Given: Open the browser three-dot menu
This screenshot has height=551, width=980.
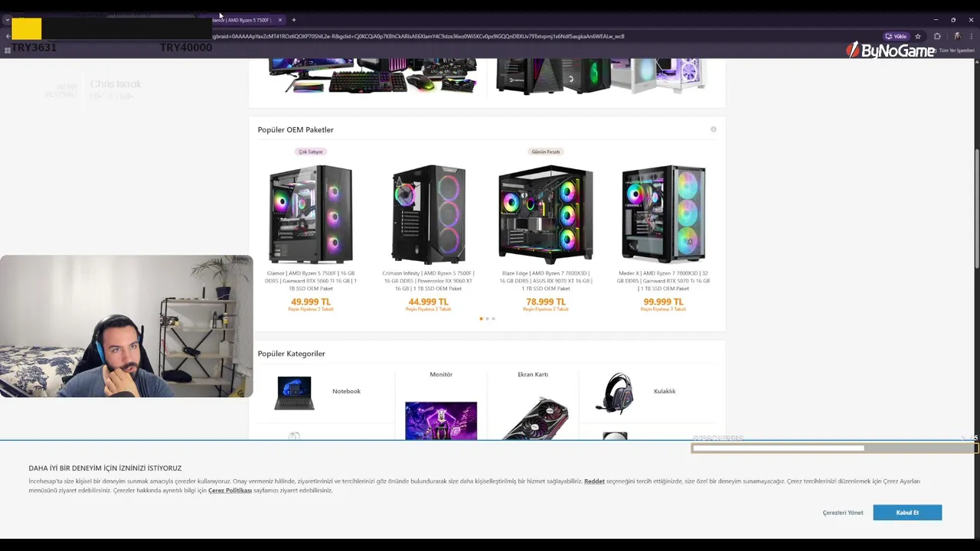Looking at the screenshot, I should click(972, 36).
